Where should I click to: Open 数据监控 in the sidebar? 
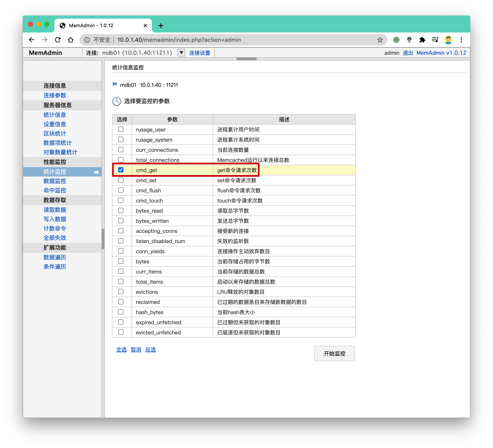[x=55, y=181]
